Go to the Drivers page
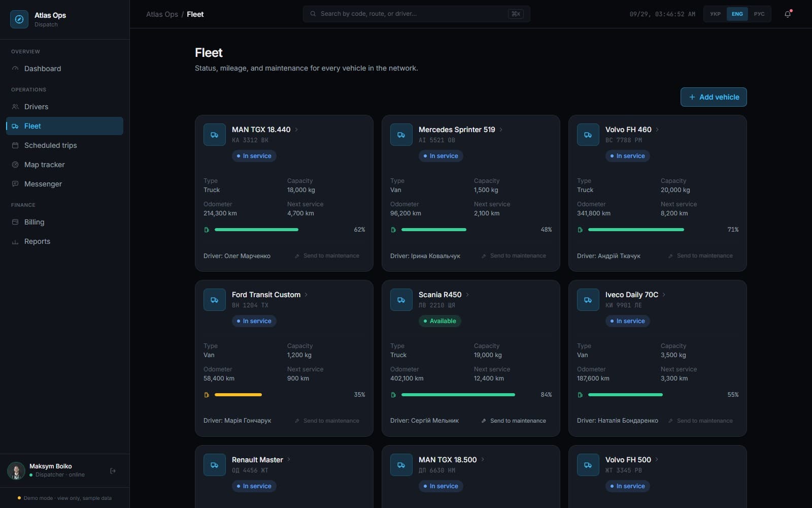 64,107
